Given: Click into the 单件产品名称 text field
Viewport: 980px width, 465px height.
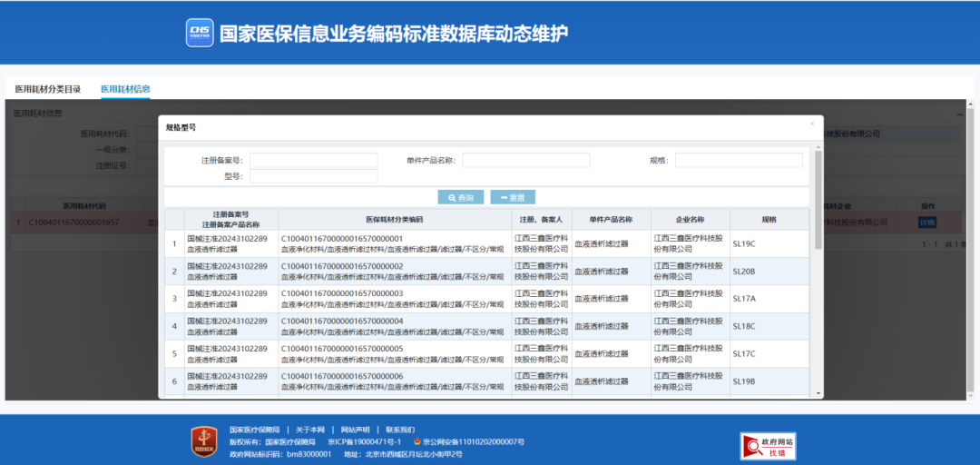Looking at the screenshot, I should pyautogui.click(x=525, y=161).
